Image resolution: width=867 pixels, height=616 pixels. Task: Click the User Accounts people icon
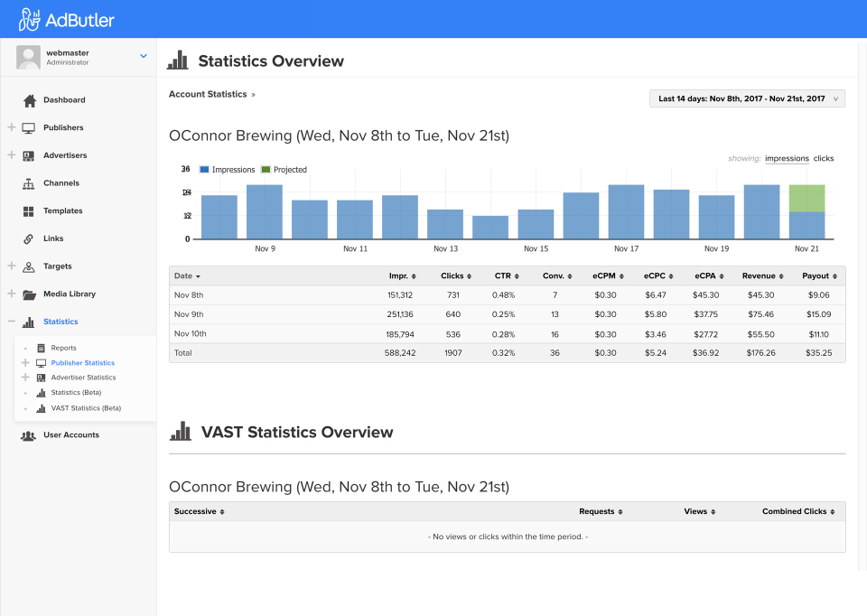tap(29, 435)
